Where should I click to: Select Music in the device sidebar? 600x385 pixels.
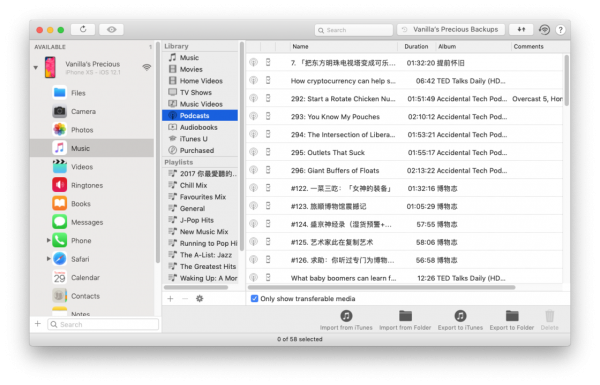tap(92, 148)
